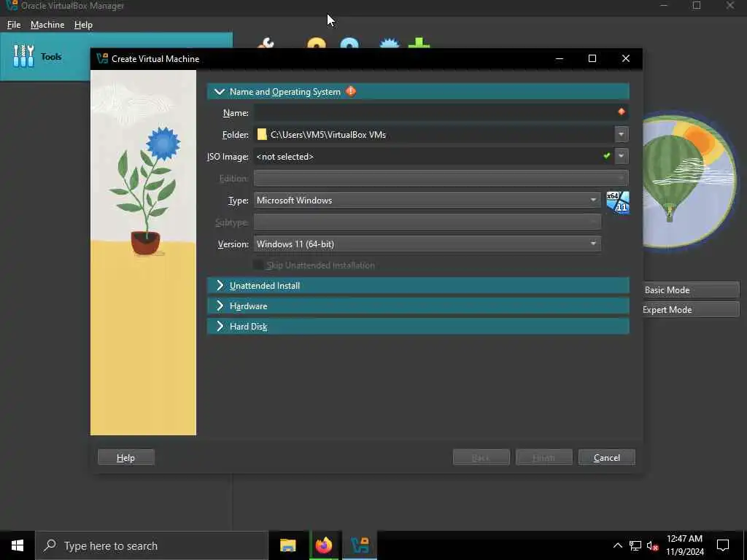This screenshot has width=747, height=560.
Task: Open network status tray icon
Action: [x=635, y=545]
